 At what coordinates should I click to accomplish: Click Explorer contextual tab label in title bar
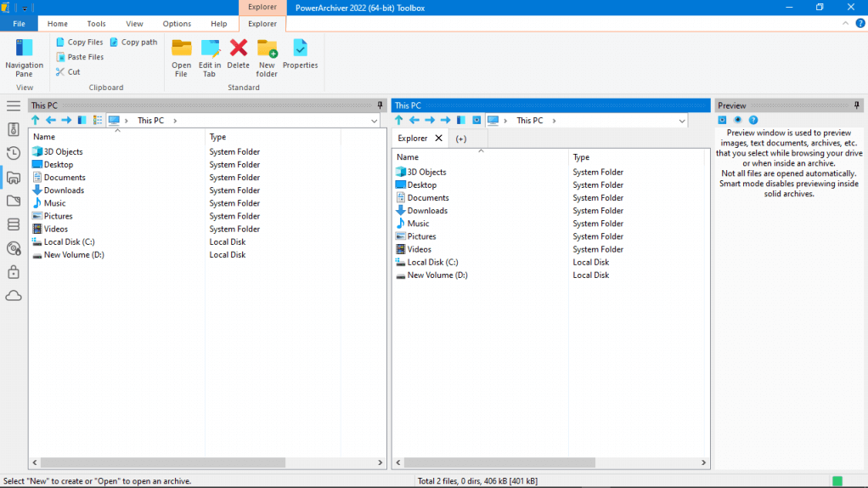(x=262, y=7)
